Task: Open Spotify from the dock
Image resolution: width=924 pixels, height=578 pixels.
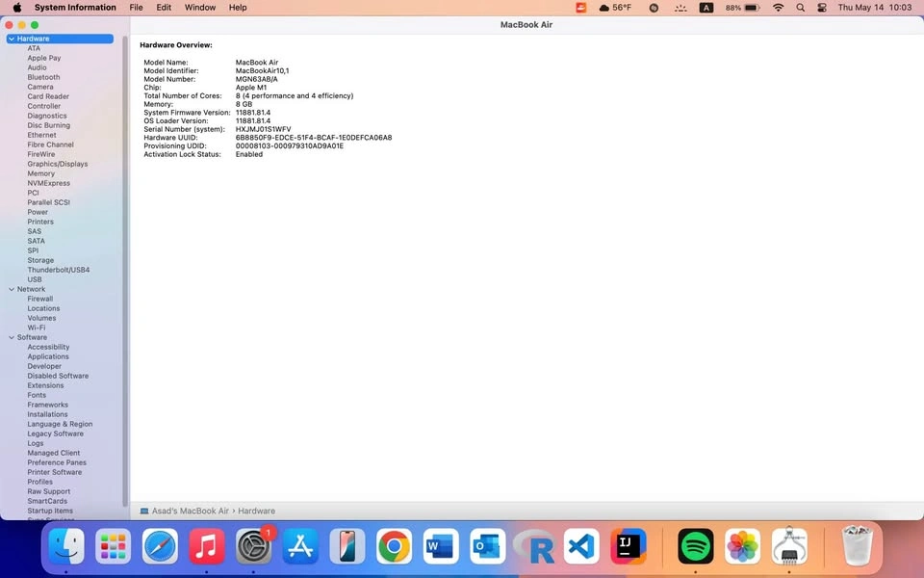Action: coord(695,546)
